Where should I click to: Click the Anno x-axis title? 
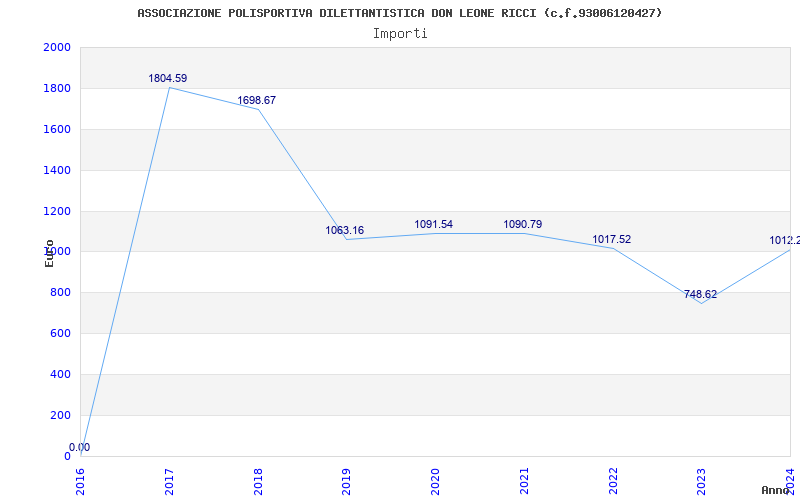(776, 490)
